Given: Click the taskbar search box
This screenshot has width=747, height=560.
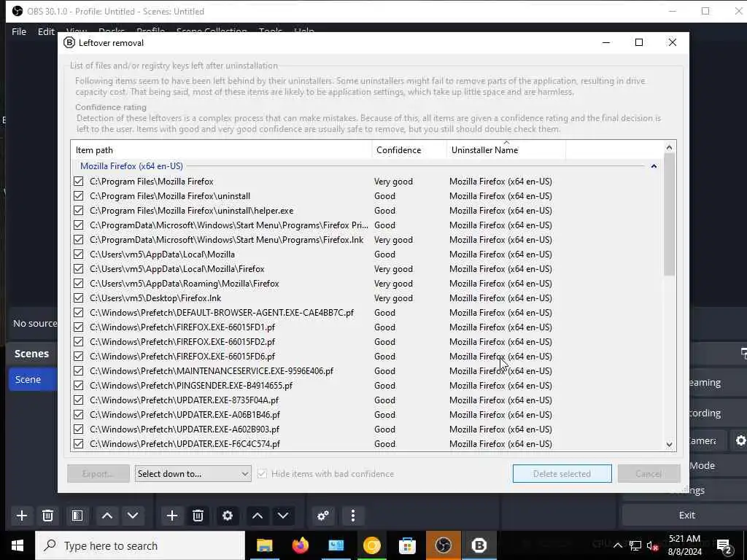Looking at the screenshot, I should click(x=140, y=545).
